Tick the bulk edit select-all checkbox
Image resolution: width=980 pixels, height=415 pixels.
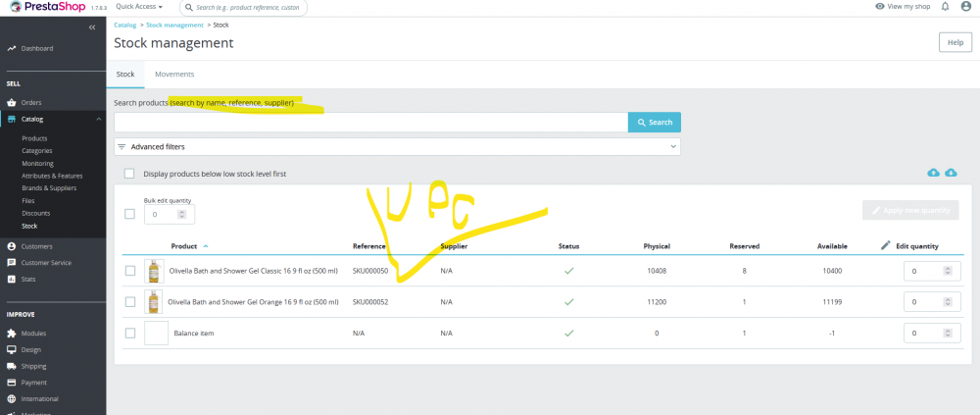point(129,214)
